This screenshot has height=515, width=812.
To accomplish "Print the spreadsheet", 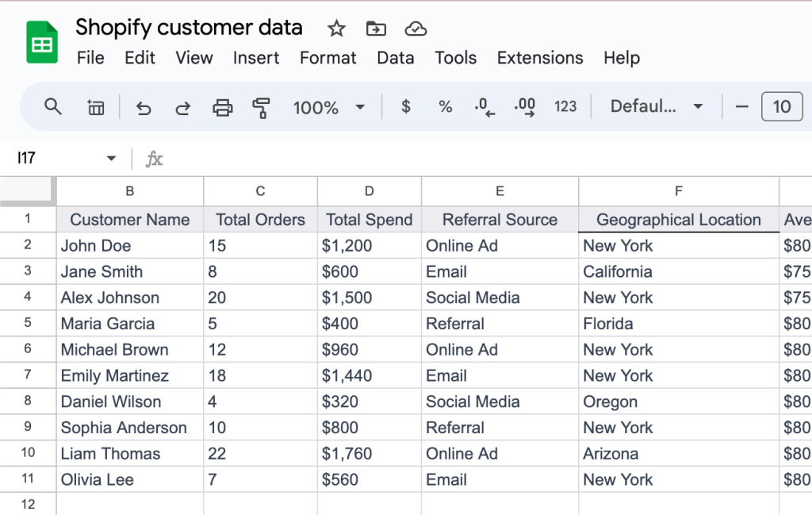I will pyautogui.click(x=223, y=108).
